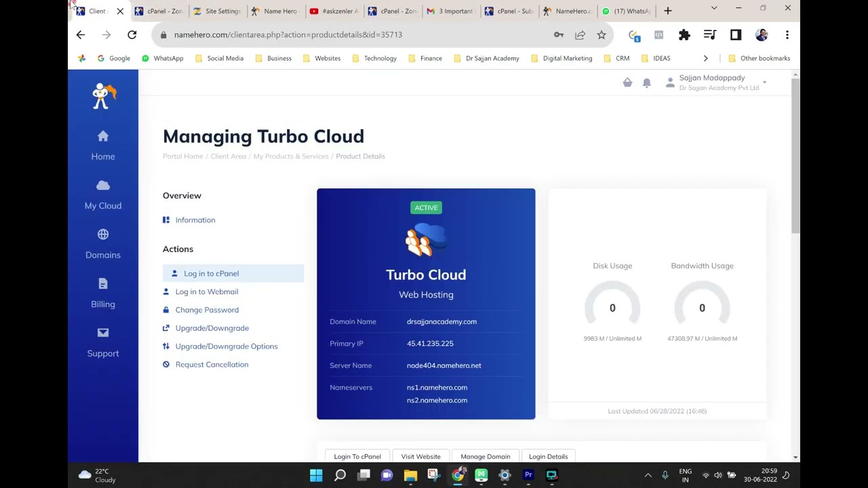Switch to the #askzenler YouTube tab
868x488 pixels.
point(334,11)
